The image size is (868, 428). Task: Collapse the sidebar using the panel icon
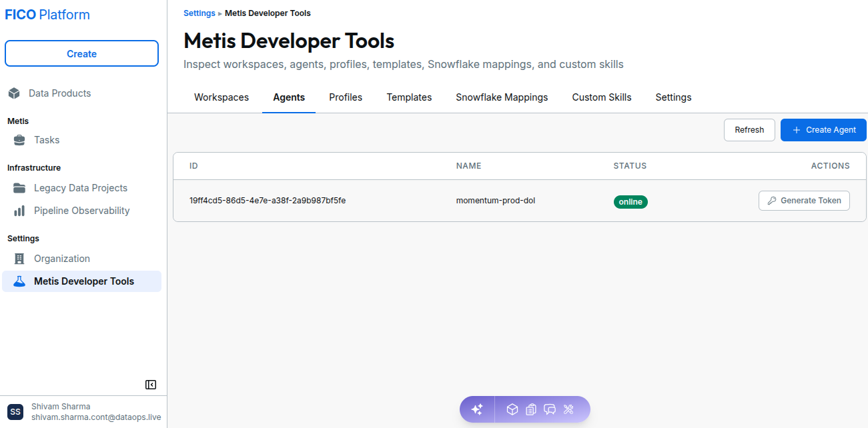151,385
